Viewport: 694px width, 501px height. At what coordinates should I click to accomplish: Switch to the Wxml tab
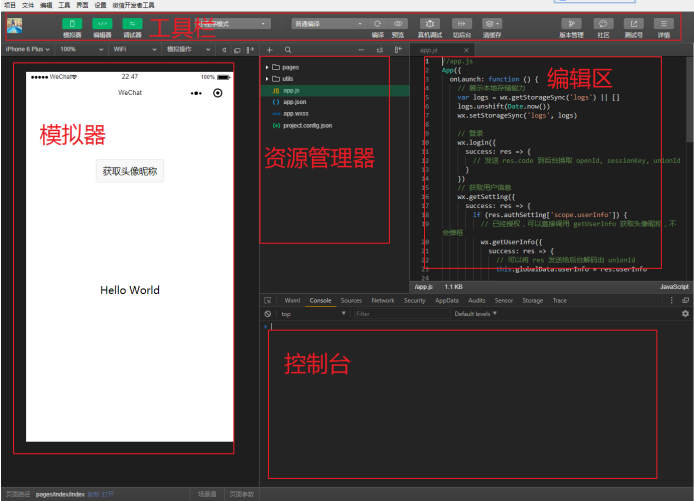(292, 301)
